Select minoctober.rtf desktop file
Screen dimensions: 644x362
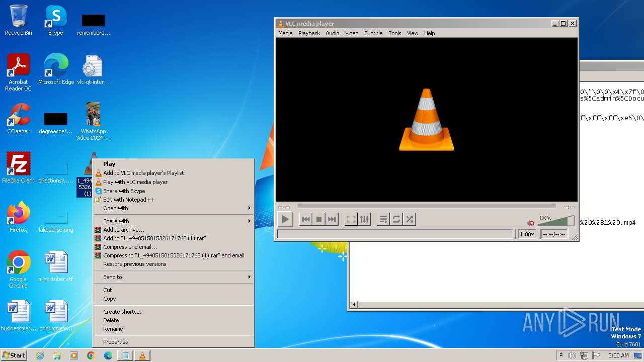pos(56,266)
